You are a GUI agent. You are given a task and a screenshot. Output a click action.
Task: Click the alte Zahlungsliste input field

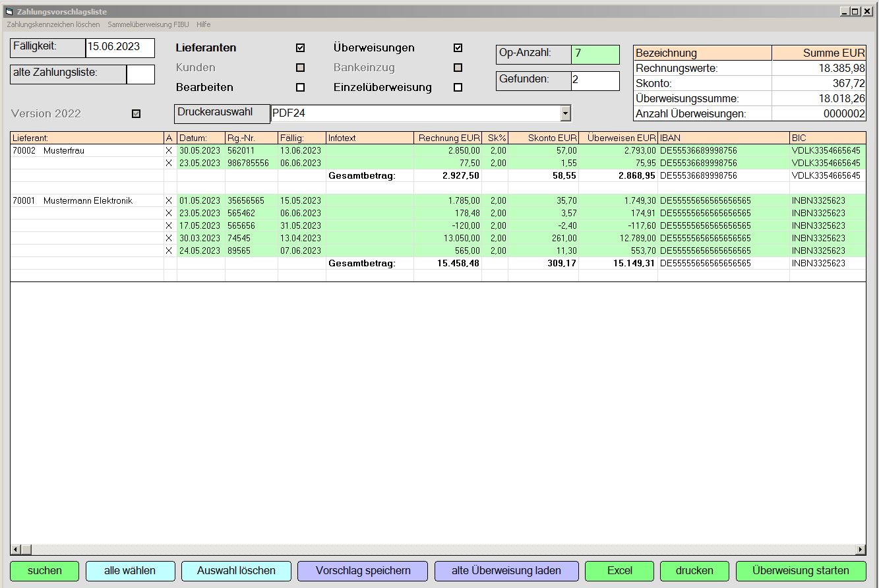(140, 74)
